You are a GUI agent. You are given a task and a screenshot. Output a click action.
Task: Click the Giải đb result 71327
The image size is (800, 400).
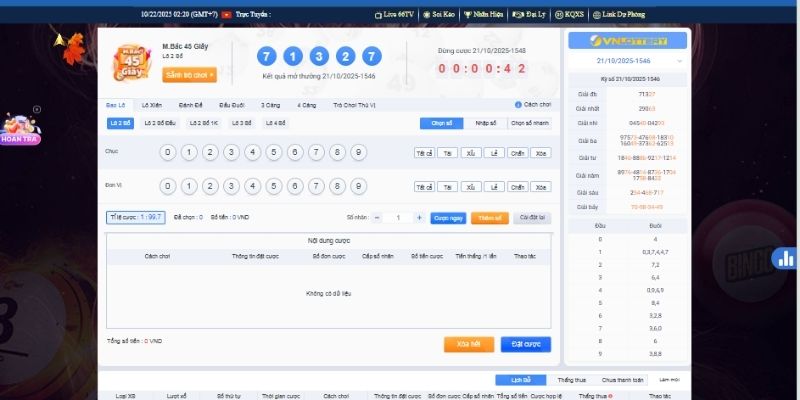(x=647, y=94)
